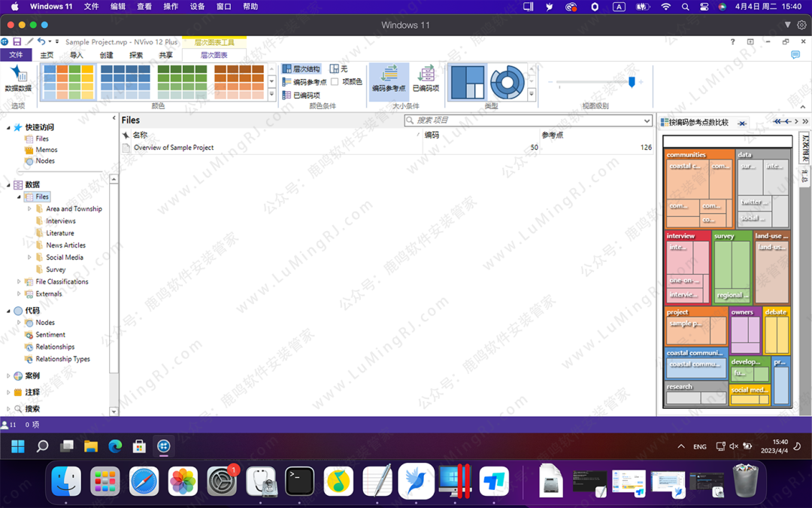
Task: Open Microsoft Edge in the Windows taskbar
Action: pyautogui.click(x=115, y=446)
